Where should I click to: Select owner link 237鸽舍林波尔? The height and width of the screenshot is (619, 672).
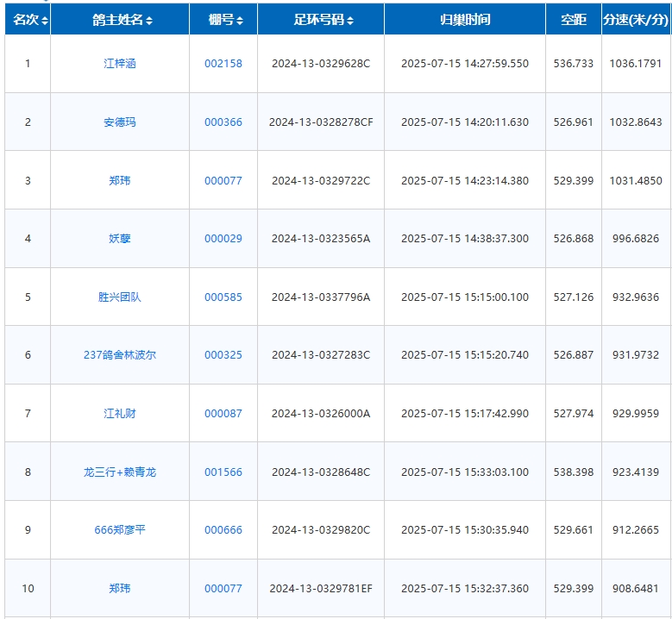click(x=120, y=355)
